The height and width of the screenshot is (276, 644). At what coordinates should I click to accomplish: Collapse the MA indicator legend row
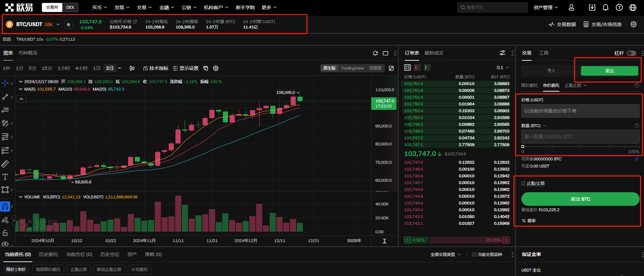point(21,89)
